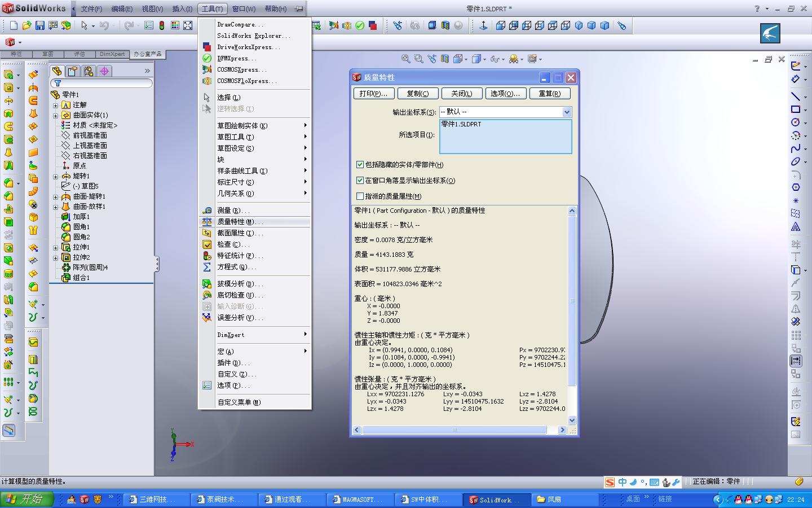
Task: Select the Circle sketch tool
Action: [x=796, y=122]
